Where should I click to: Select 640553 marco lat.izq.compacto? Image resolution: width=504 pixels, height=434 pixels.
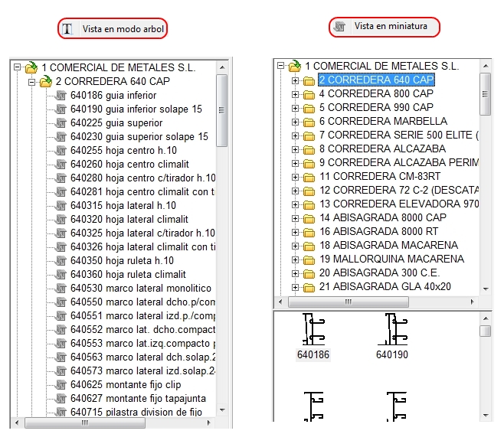click(x=142, y=344)
